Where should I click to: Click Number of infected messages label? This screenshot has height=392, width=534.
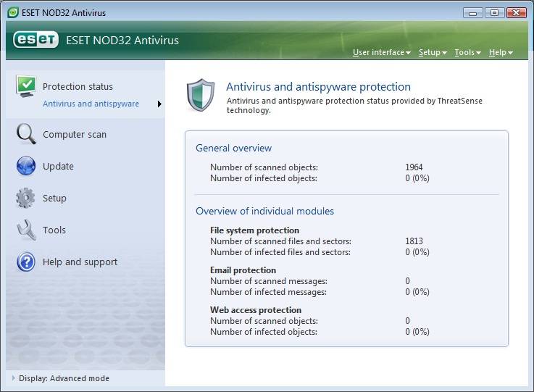pyautogui.click(x=268, y=292)
